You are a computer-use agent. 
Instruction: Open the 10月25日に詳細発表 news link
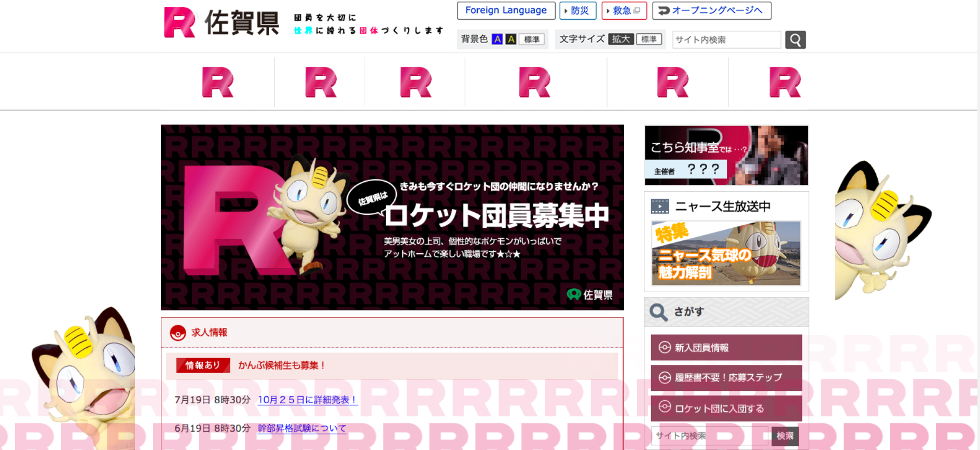click(307, 400)
